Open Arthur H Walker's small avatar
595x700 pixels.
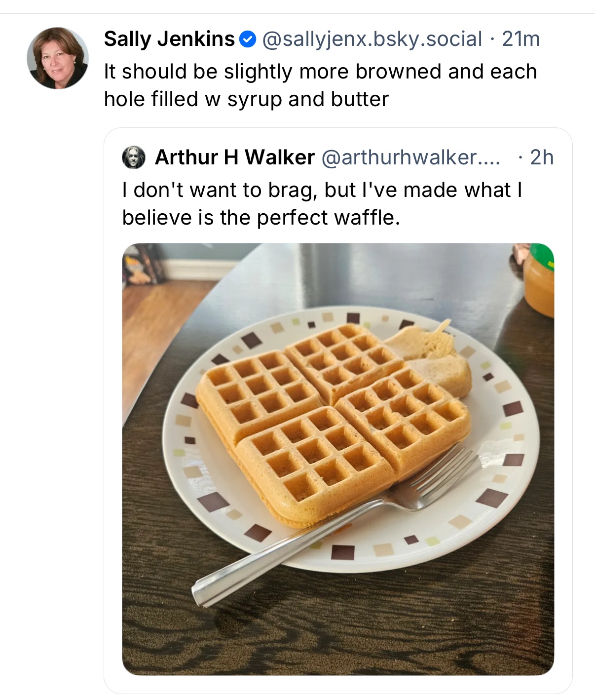[x=134, y=157]
